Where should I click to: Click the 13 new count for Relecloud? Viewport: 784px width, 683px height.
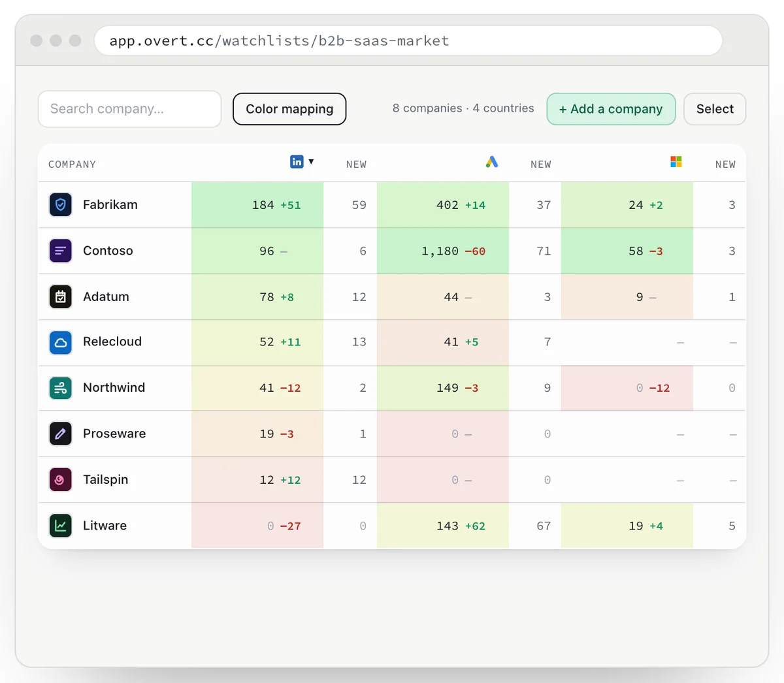click(x=359, y=342)
